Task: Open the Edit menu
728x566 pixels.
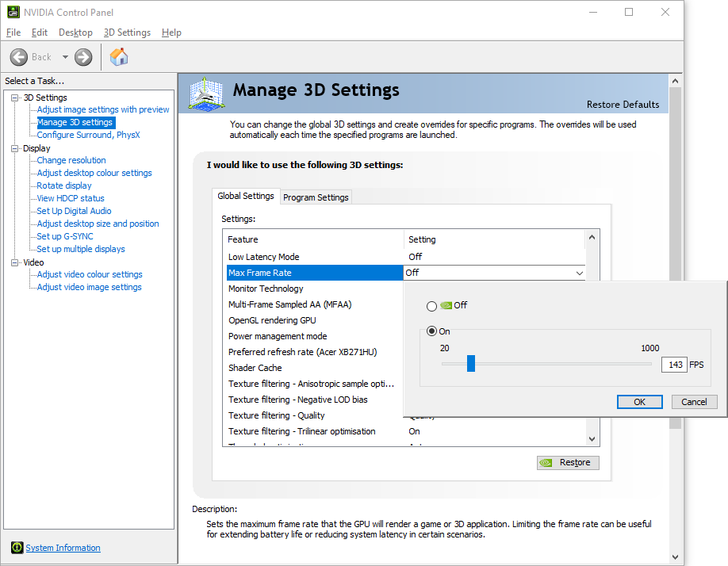Action: pos(40,33)
